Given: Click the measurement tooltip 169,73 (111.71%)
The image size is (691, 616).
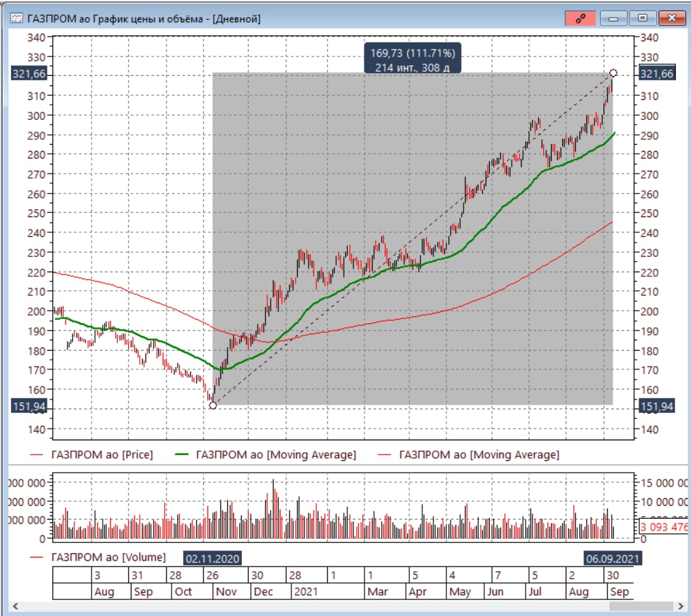Looking at the screenshot, I should pyautogui.click(x=413, y=58).
